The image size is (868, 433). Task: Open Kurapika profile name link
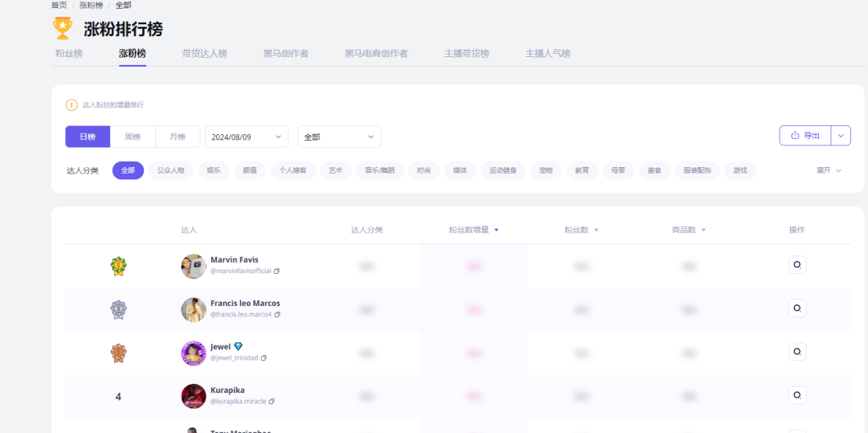227,390
